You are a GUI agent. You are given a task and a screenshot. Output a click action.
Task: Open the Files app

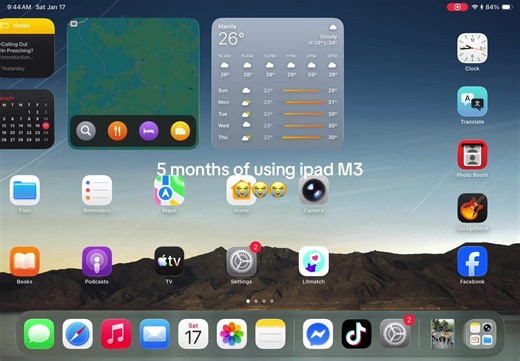click(25, 190)
